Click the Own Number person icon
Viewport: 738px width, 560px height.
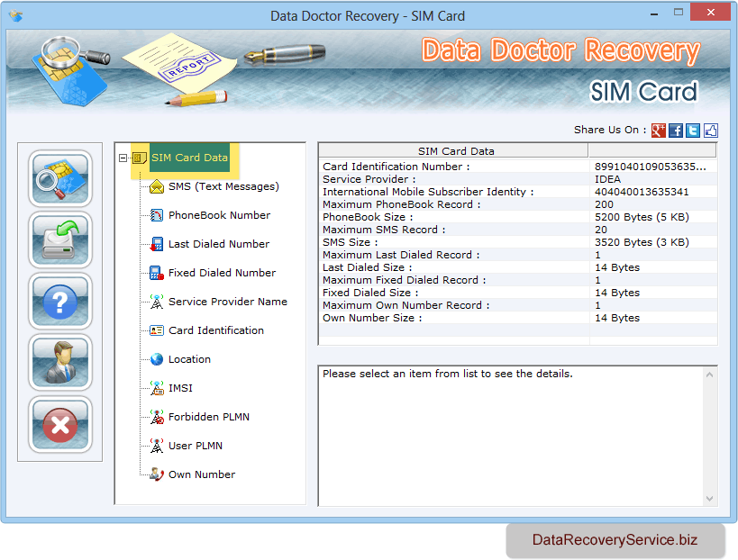(157, 474)
